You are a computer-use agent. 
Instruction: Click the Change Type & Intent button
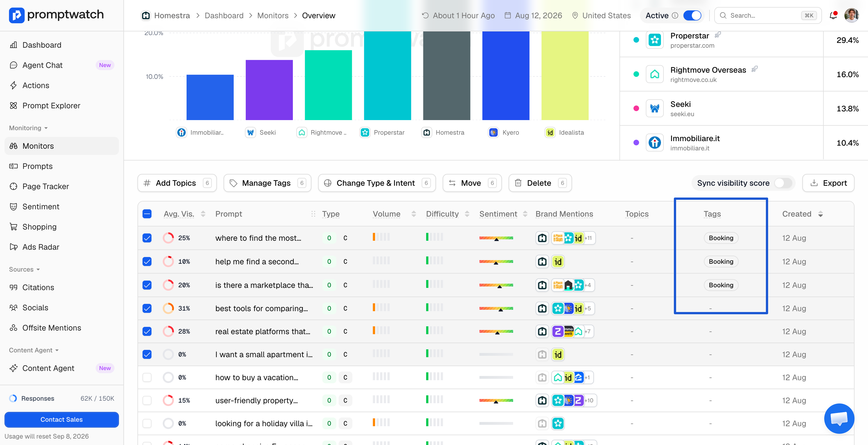377,183
